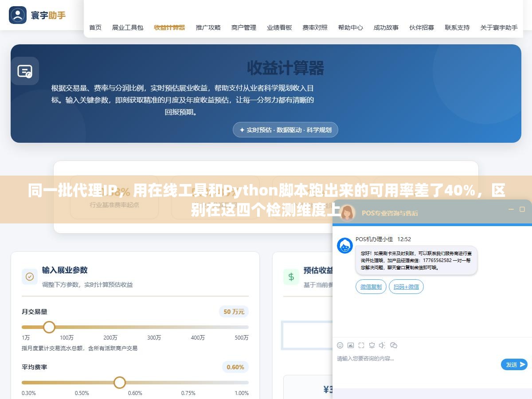Maximize the POS chat window
Image resolution: width=532 pixels, height=399 pixels.
pyautogui.click(x=522, y=209)
